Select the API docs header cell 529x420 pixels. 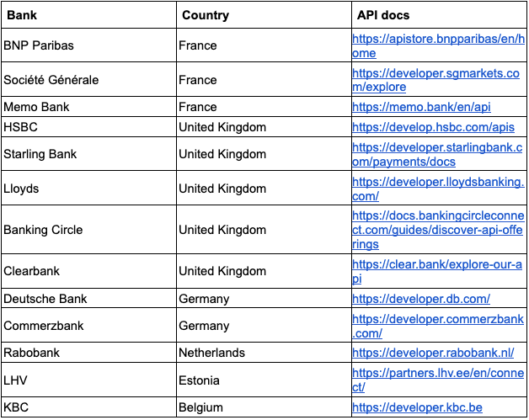[439, 15]
